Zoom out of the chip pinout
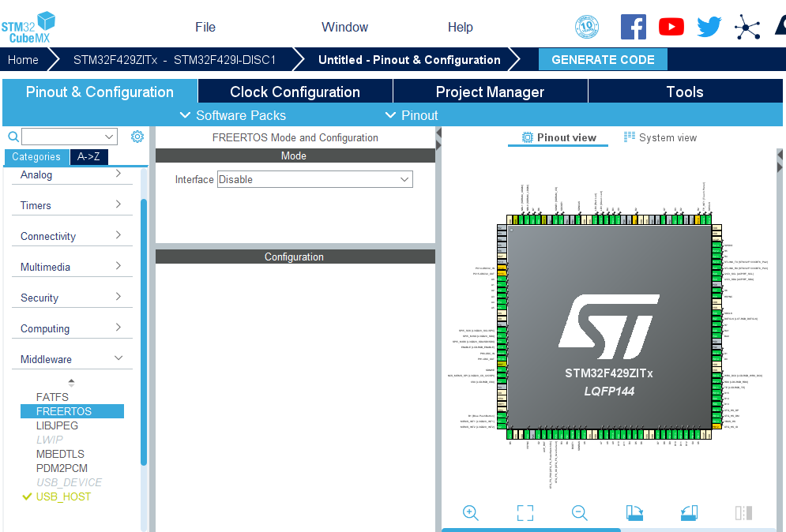786x532 pixels. pyautogui.click(x=580, y=512)
